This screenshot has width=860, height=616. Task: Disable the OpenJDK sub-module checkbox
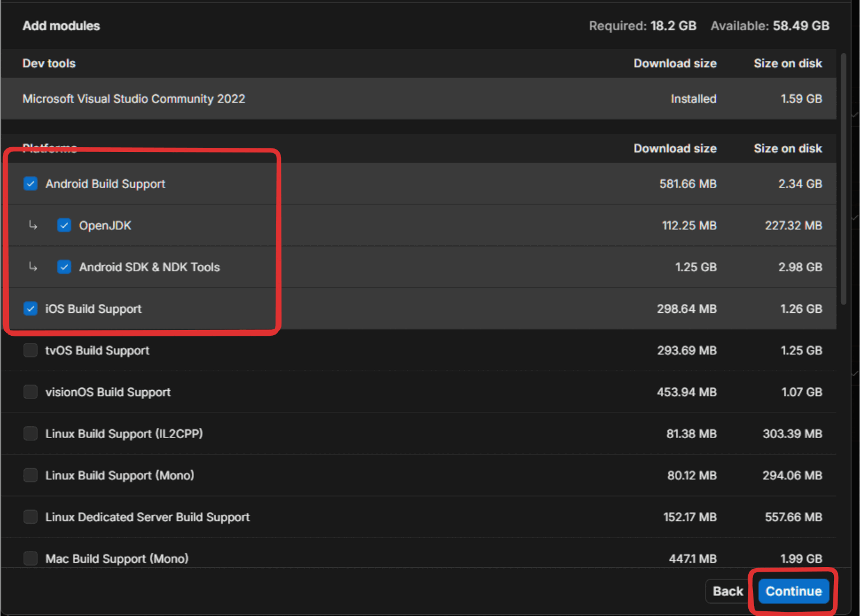click(x=64, y=225)
